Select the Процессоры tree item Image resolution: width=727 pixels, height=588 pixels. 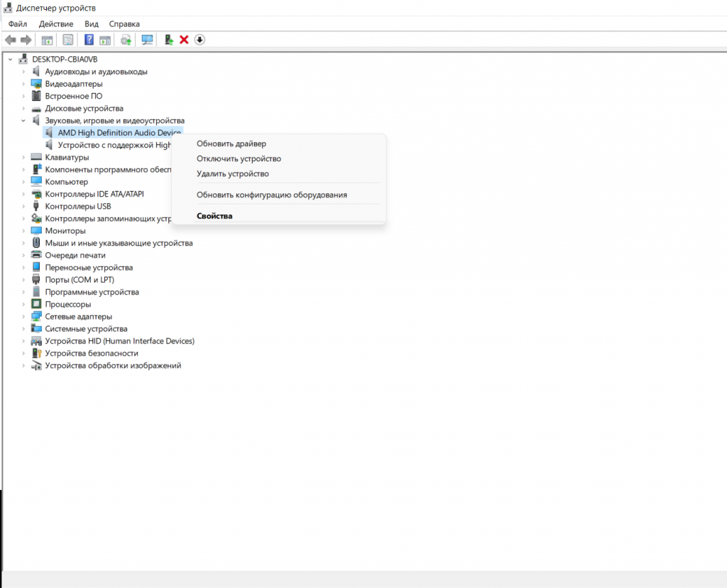tap(68, 305)
